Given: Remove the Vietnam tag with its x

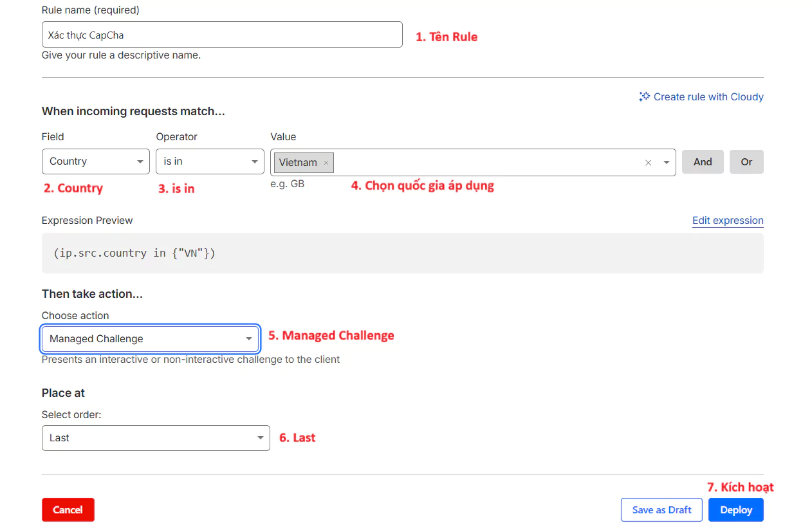Looking at the screenshot, I should click(326, 163).
